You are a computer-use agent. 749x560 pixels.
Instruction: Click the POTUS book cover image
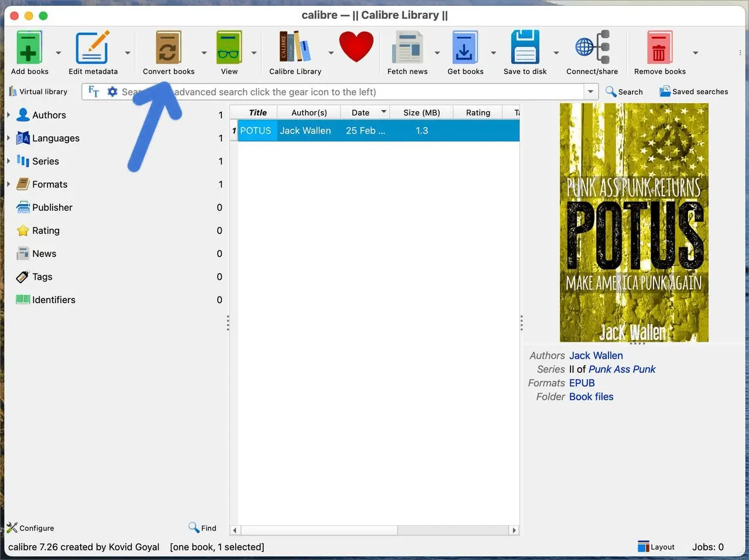point(634,222)
